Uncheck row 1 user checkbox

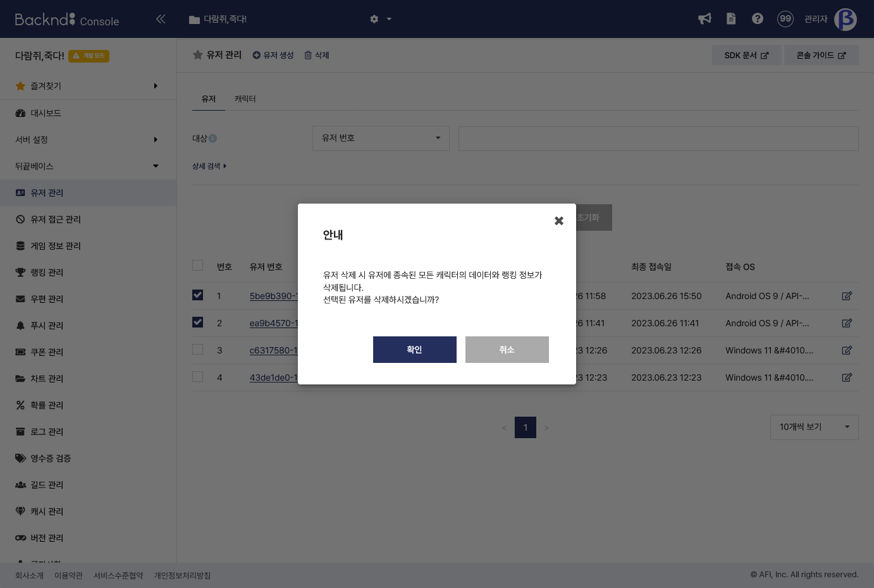(x=198, y=295)
